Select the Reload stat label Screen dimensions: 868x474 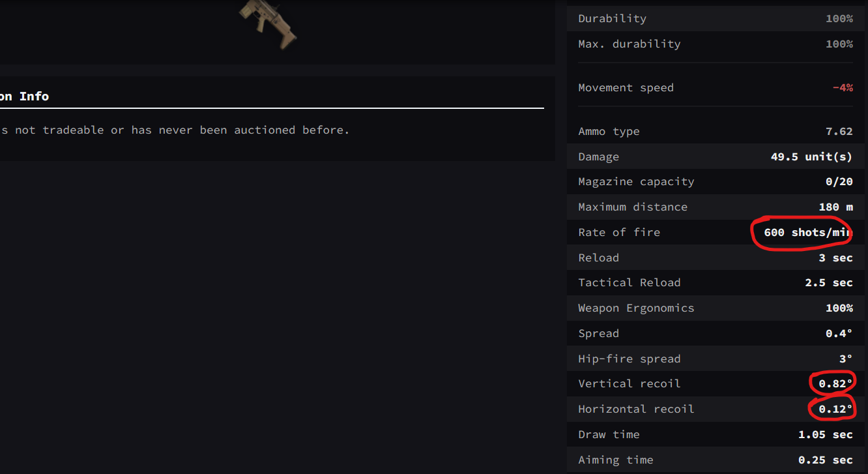[598, 258]
